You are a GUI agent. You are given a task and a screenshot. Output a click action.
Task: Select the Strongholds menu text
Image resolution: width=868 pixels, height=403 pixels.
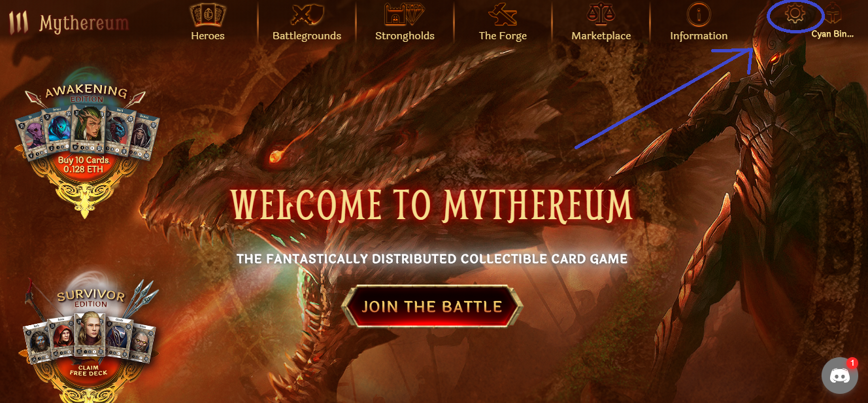coord(405,36)
